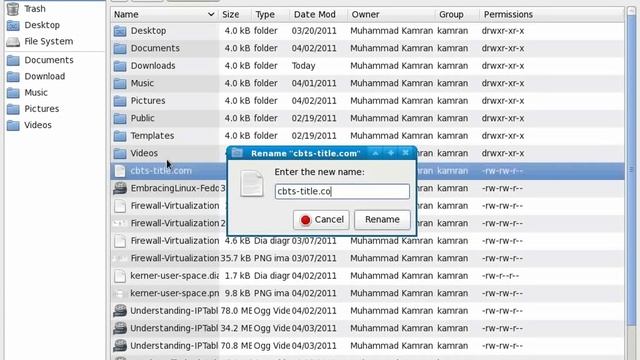This screenshot has width=640, height=360.
Task: Click the document icon in Rename dialog
Action: click(252, 183)
